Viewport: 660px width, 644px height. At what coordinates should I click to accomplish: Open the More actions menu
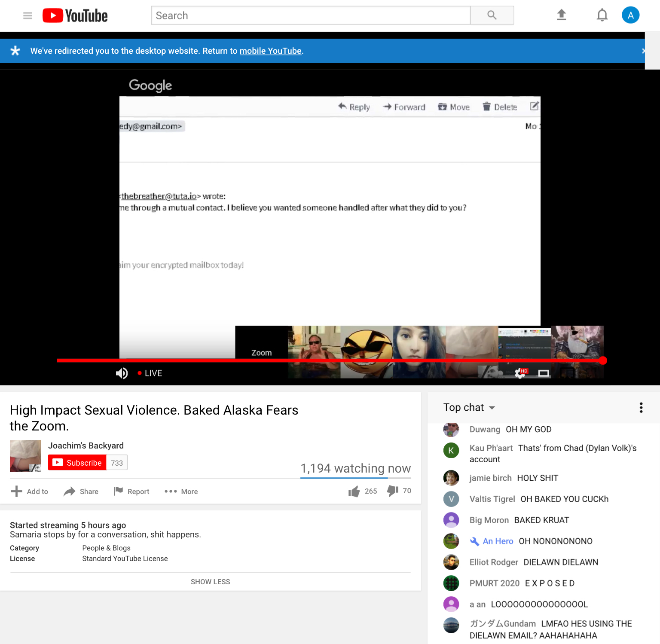[x=181, y=491]
